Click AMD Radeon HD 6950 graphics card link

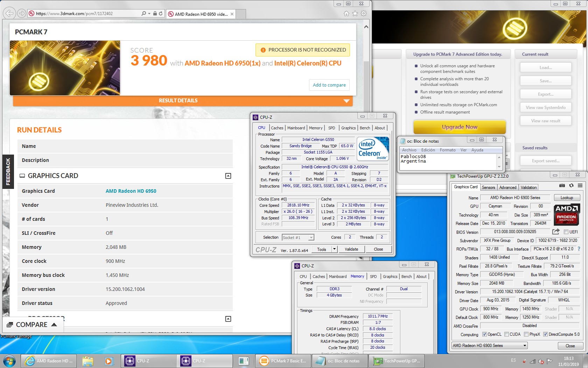pos(131,191)
